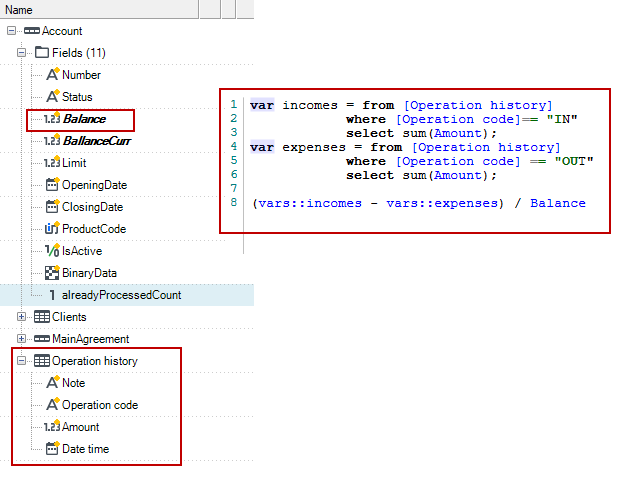Click the Balance field numeric icon

[x=52, y=118]
